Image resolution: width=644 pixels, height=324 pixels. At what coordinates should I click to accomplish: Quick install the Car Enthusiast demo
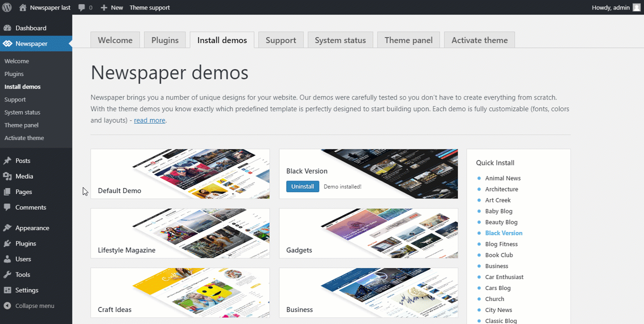coord(504,277)
